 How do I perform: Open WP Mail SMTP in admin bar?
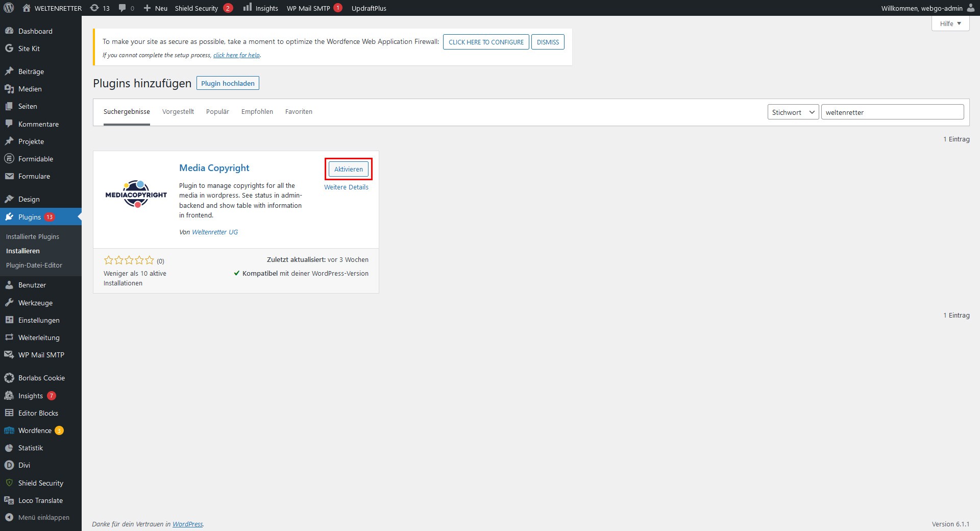click(x=314, y=8)
